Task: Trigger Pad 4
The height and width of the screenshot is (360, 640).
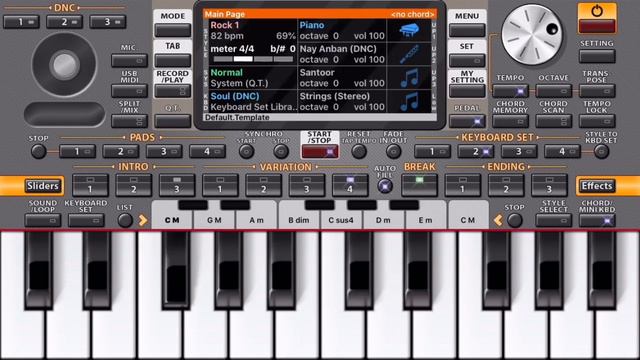Action: pyautogui.click(x=207, y=151)
